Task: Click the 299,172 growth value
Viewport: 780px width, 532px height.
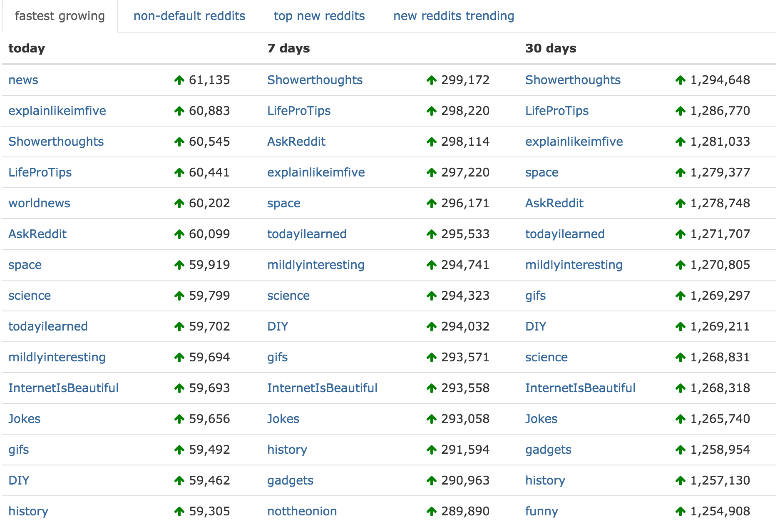Action: 465,80
